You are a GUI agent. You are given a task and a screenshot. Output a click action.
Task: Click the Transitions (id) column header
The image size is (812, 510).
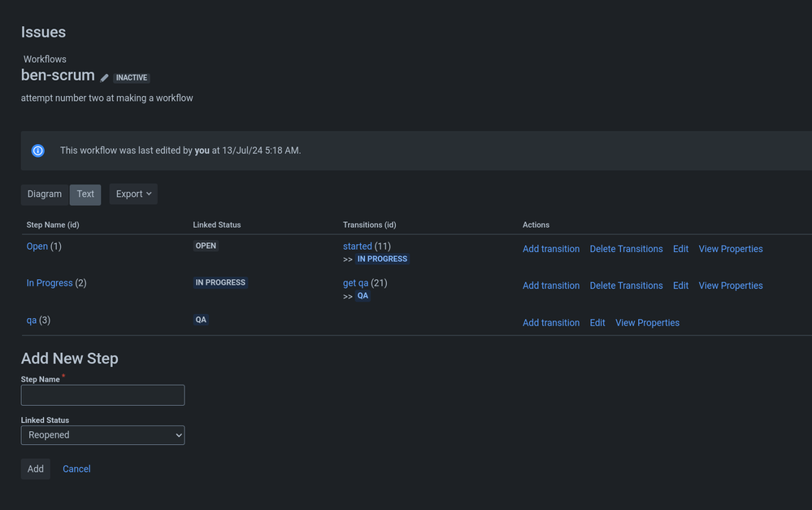[369, 225]
